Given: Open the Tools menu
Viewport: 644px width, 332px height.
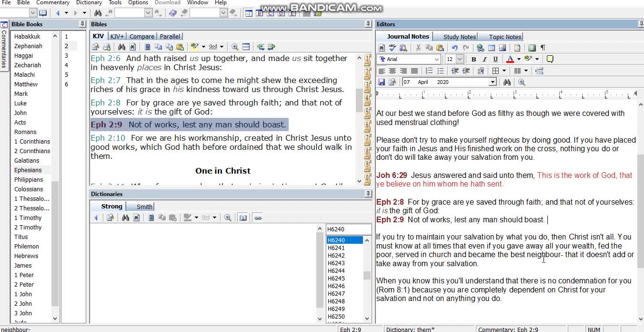Looking at the screenshot, I should (115, 2).
